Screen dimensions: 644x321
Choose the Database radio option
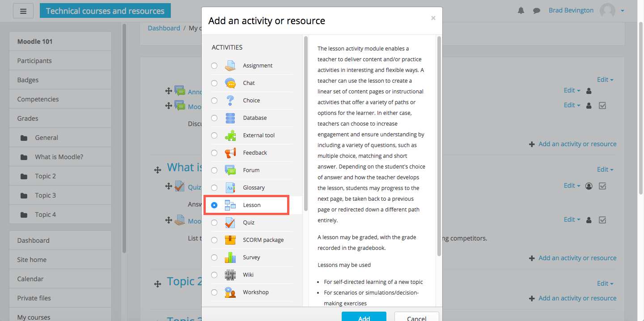pos(214,118)
